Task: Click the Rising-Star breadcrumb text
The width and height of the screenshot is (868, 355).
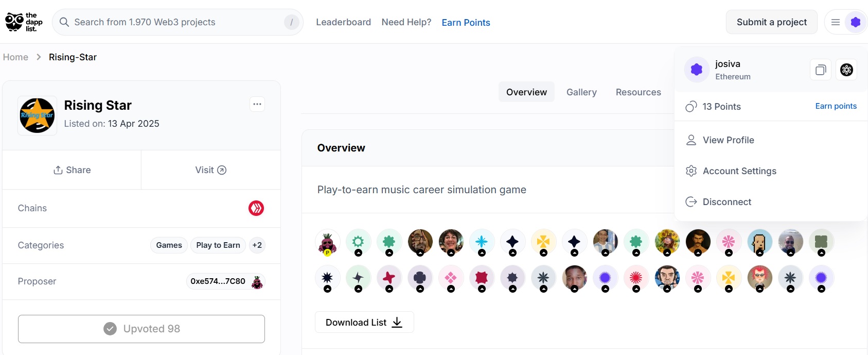Action: (x=73, y=57)
